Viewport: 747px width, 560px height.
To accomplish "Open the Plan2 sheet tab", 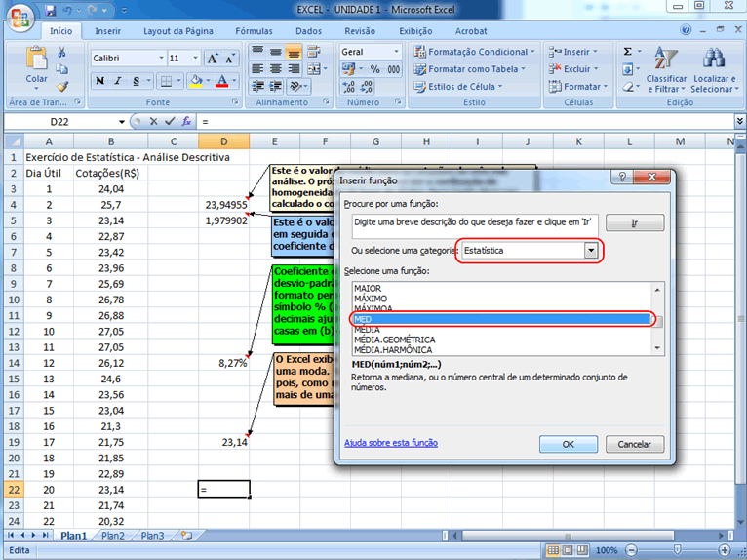I will (x=113, y=536).
